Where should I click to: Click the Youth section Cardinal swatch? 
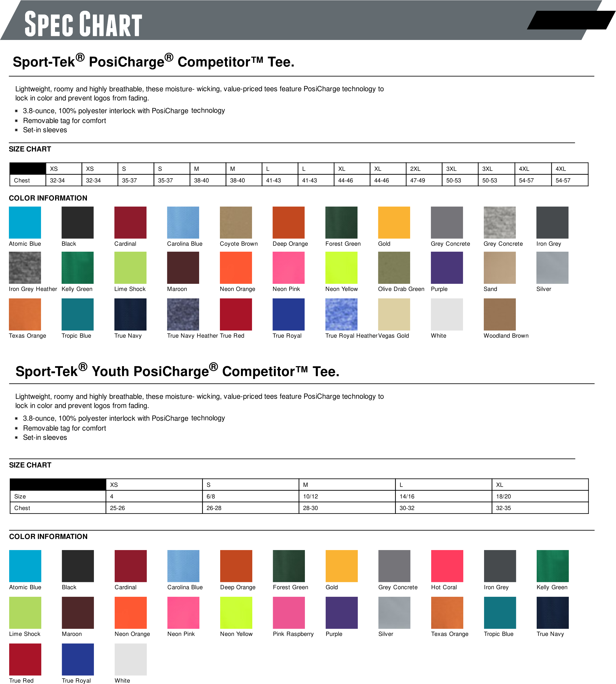(x=131, y=566)
